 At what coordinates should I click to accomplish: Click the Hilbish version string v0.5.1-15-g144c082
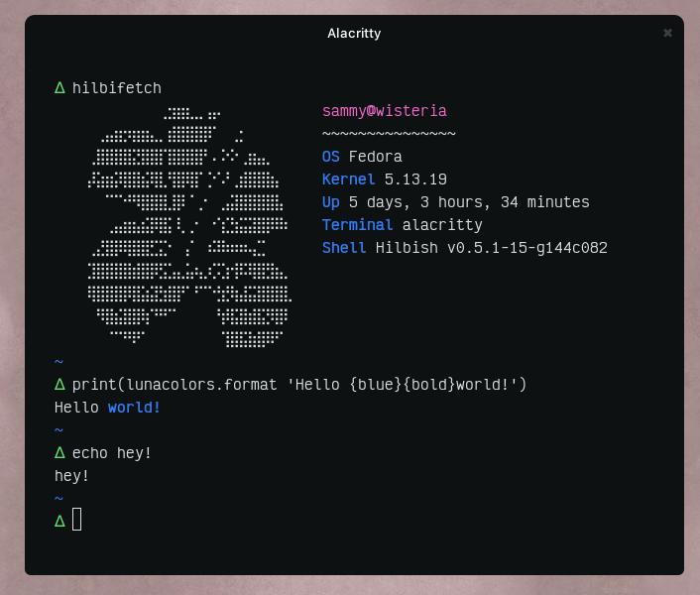point(527,248)
